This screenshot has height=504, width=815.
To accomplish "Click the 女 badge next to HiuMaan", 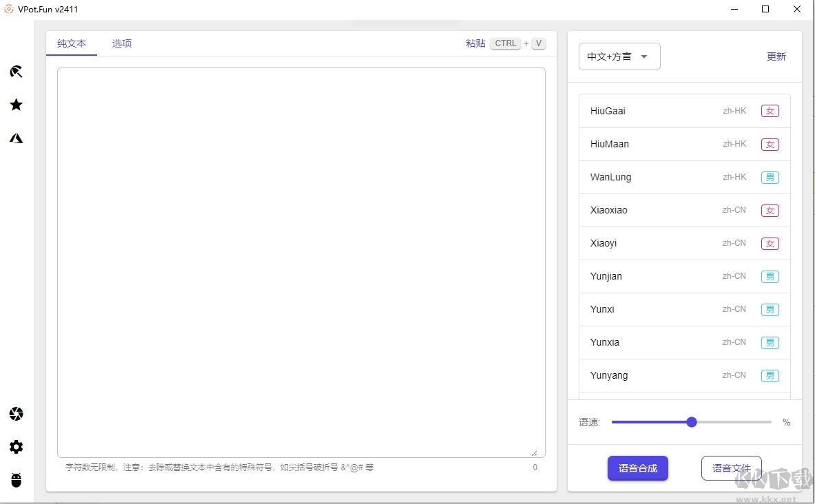I will point(770,144).
